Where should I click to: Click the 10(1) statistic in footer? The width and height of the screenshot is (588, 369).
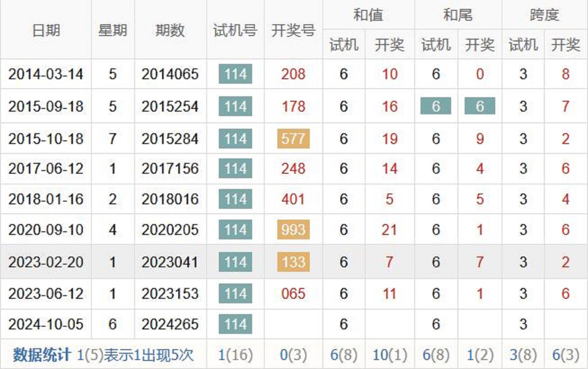390,355
